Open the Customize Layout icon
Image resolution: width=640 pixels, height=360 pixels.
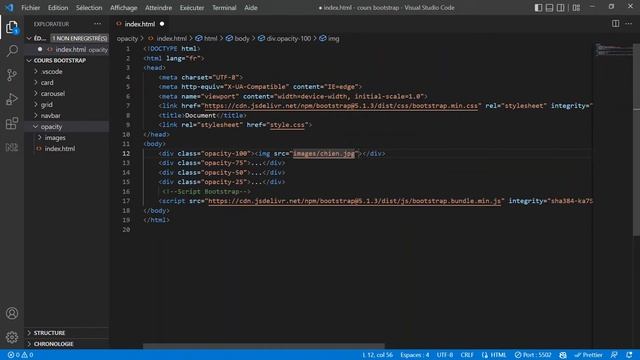point(576,8)
